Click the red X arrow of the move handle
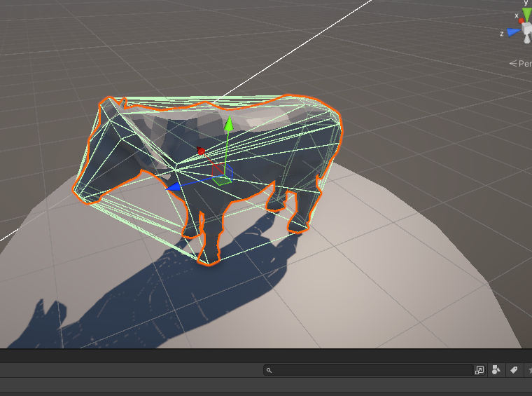The height and width of the screenshot is (396, 532). [x=202, y=151]
